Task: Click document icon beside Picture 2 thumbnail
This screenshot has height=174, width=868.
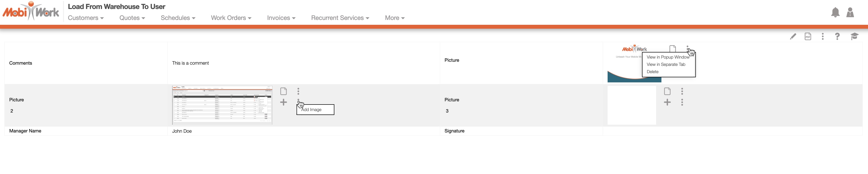Action: coord(283,91)
